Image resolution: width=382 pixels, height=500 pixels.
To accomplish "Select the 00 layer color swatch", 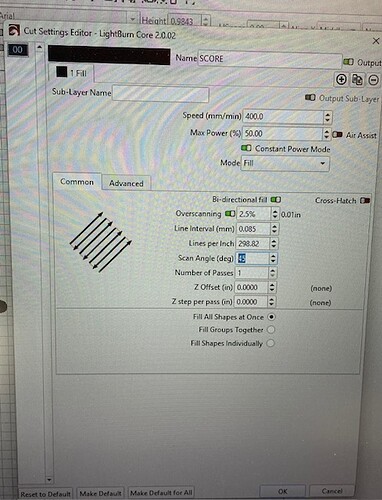I will tap(18, 50).
